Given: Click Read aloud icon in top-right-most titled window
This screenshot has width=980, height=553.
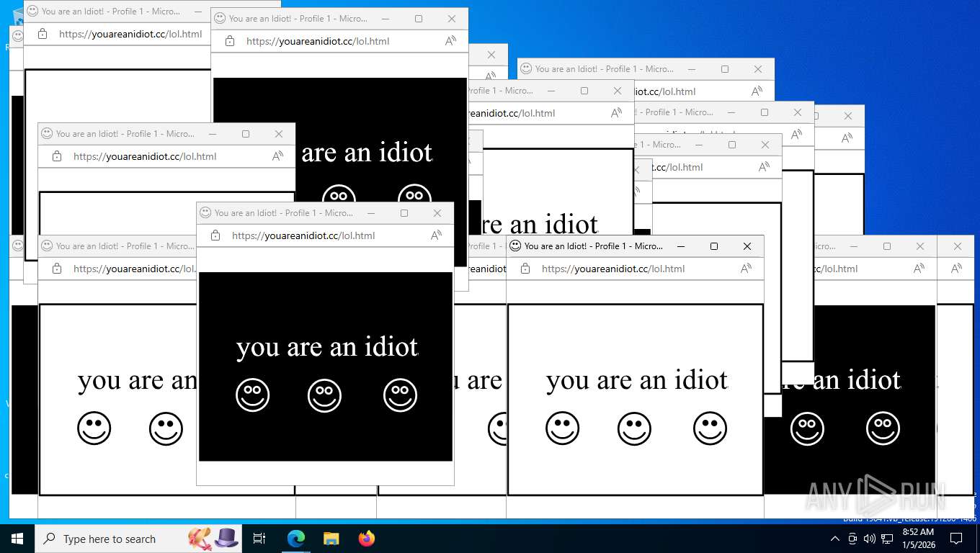Looking at the screenshot, I should point(757,91).
